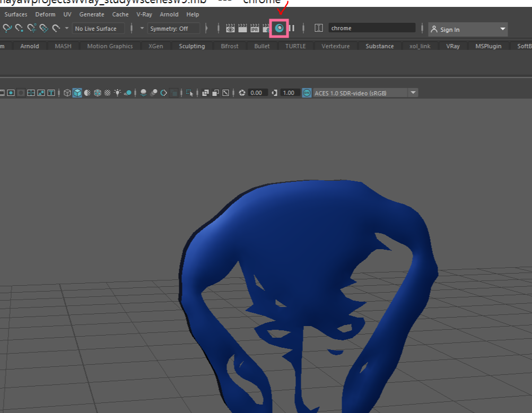Switch to the VRay shelf tab
The height and width of the screenshot is (413, 532).
pos(453,46)
